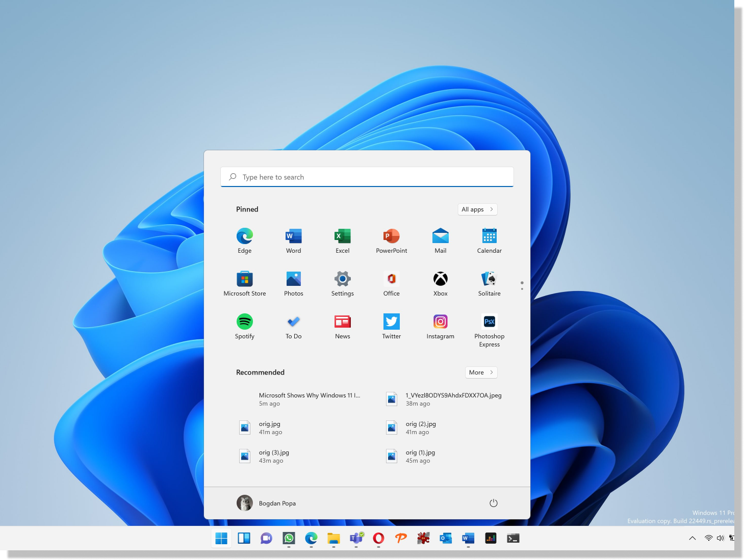744x560 pixels.
Task: Open Deezer equalizer-bars app on taskbar
Action: point(491,538)
